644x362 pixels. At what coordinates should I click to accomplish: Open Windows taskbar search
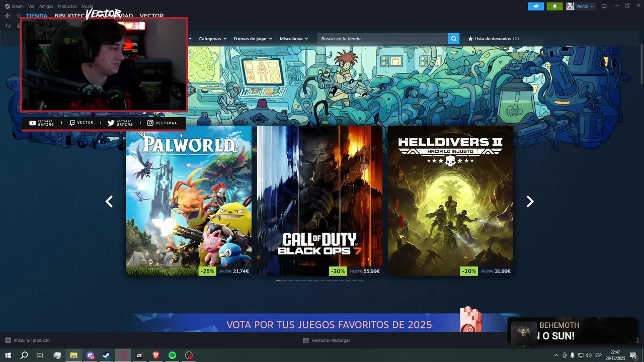(24, 355)
